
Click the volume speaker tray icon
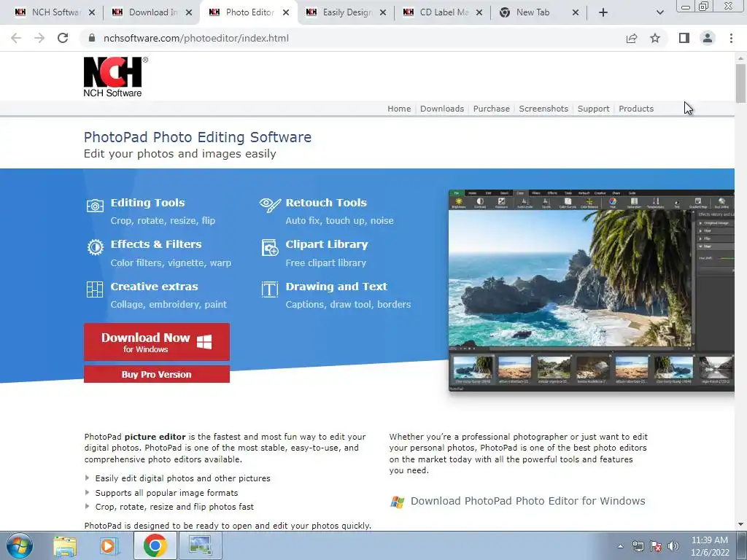[673, 546]
